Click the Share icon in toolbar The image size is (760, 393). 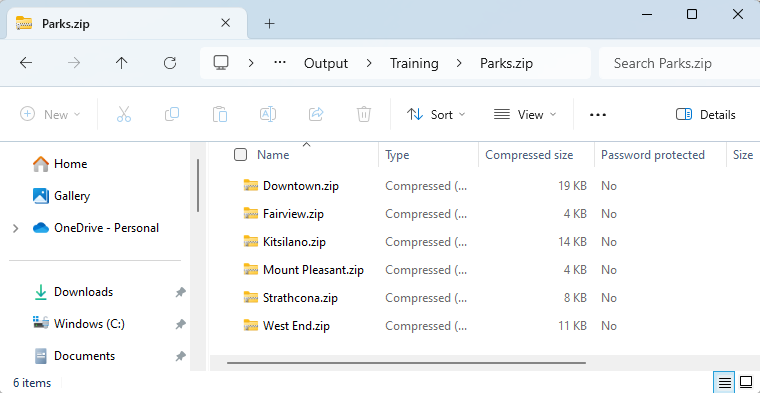pyautogui.click(x=316, y=114)
